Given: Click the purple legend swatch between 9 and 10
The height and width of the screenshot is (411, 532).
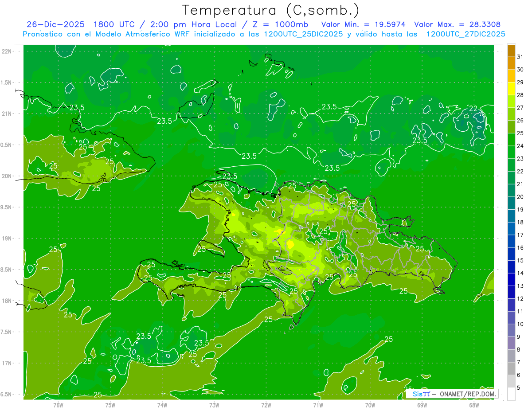Looking at the screenshot, I should coord(511,330).
